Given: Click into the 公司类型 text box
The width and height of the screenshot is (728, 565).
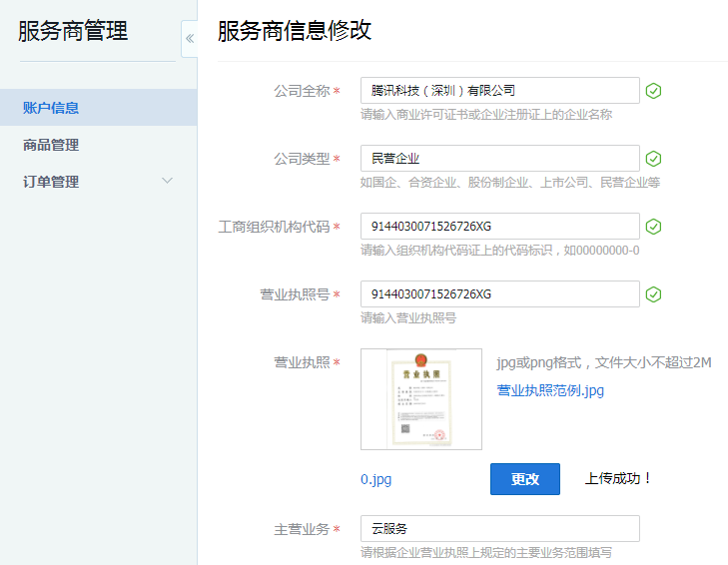Looking at the screenshot, I should [x=499, y=159].
